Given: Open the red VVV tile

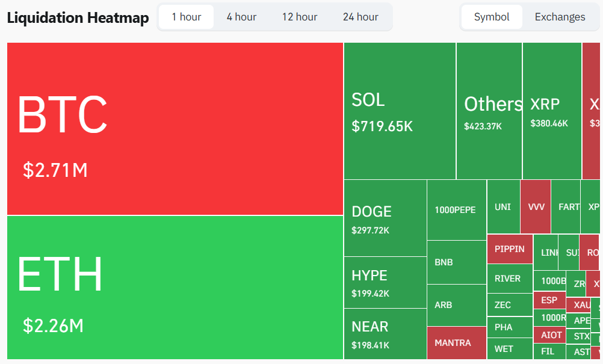Looking at the screenshot, I should point(536,207).
